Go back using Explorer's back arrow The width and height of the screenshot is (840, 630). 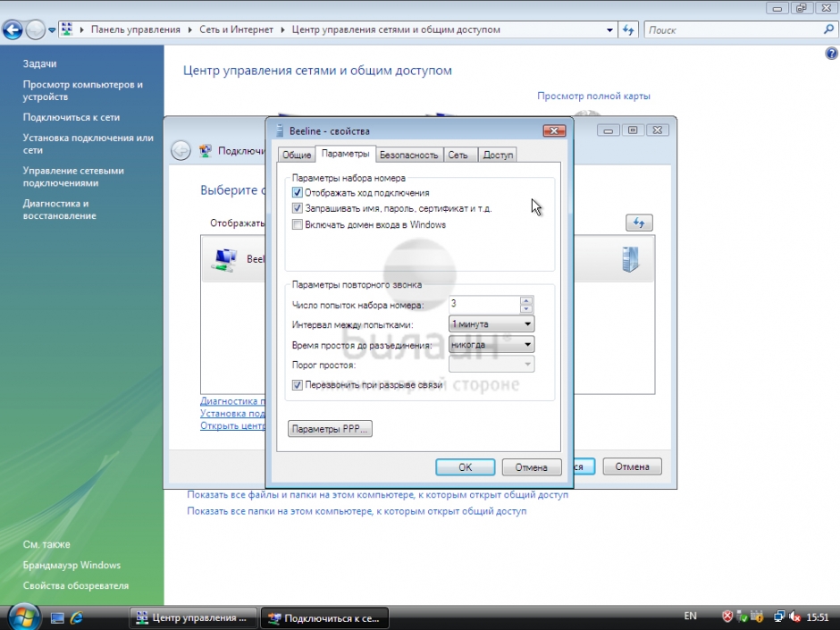(13, 30)
